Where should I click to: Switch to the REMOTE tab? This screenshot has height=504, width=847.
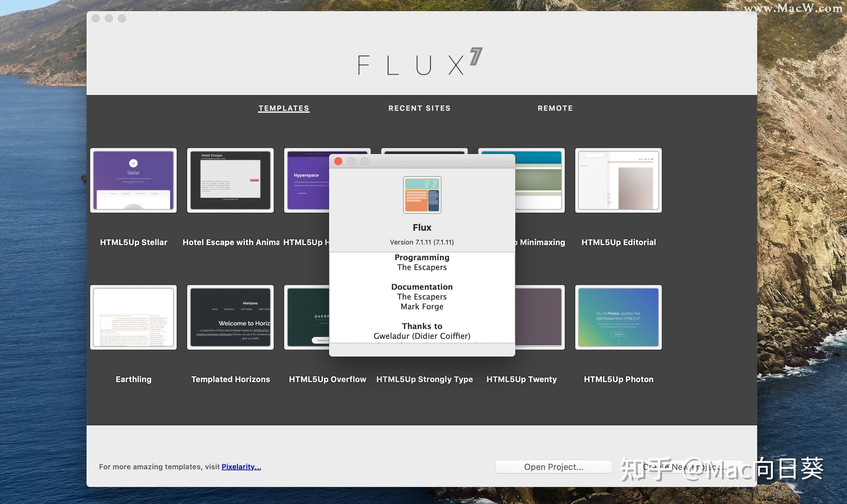coord(556,108)
